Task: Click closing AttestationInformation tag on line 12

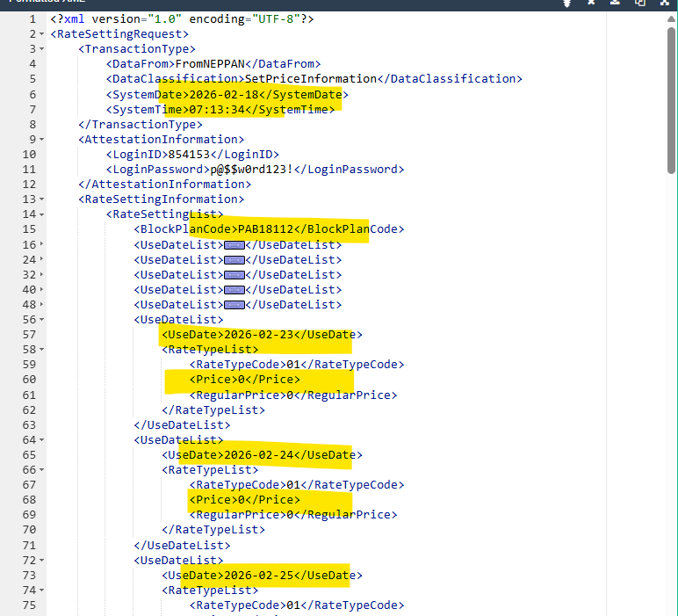Action: click(165, 185)
